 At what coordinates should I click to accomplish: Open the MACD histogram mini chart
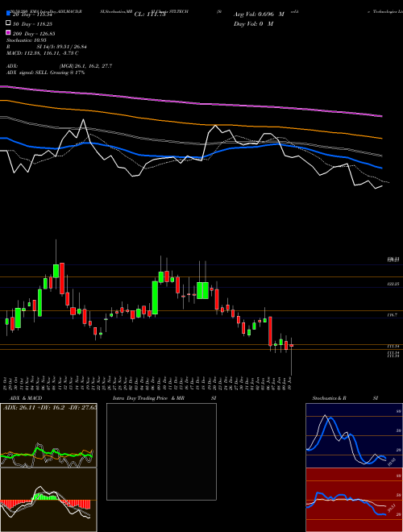point(48,500)
